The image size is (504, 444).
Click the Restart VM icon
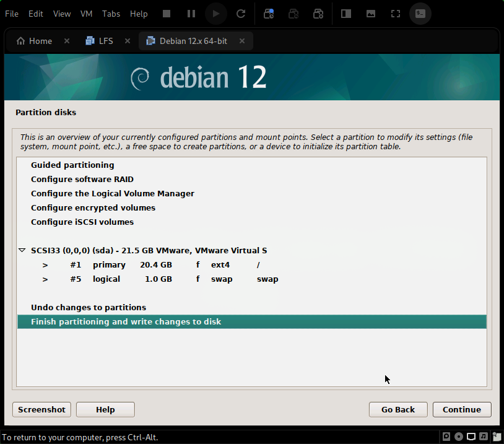pos(241,14)
